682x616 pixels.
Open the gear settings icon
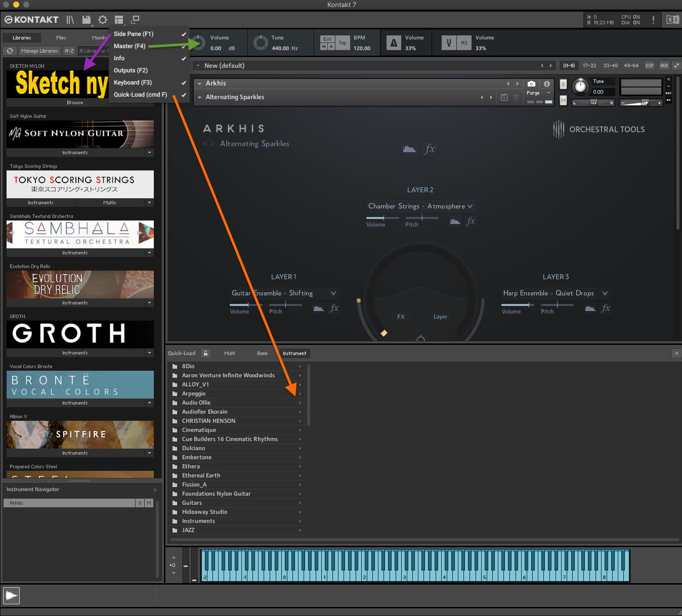click(x=103, y=20)
